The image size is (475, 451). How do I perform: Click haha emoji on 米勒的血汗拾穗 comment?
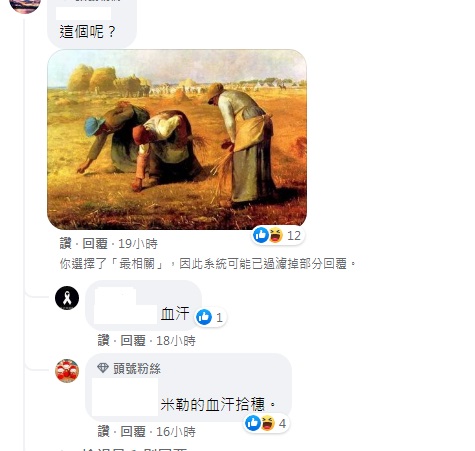click(268, 423)
